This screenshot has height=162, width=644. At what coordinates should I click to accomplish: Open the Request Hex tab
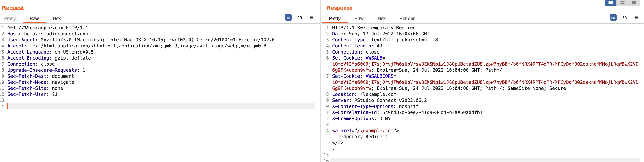[x=57, y=19]
